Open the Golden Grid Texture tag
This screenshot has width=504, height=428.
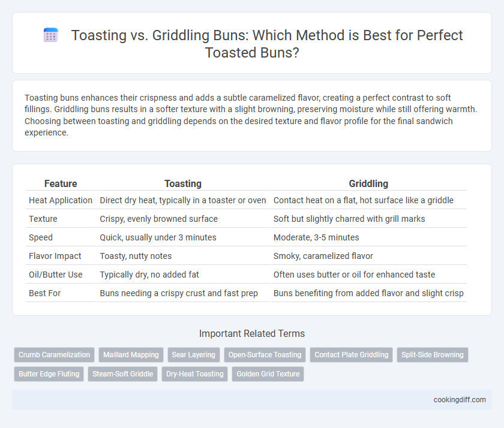(268, 374)
